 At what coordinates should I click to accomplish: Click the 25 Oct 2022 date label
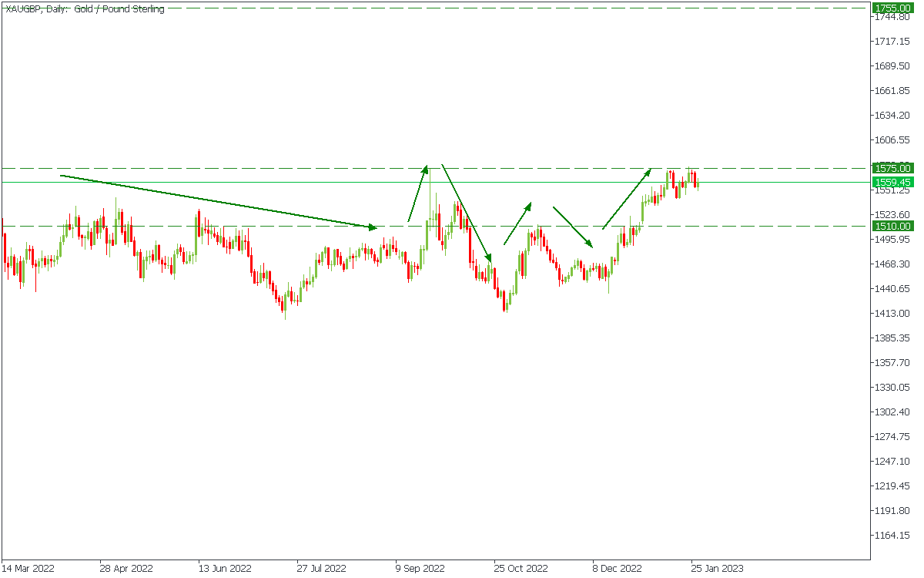(521, 569)
